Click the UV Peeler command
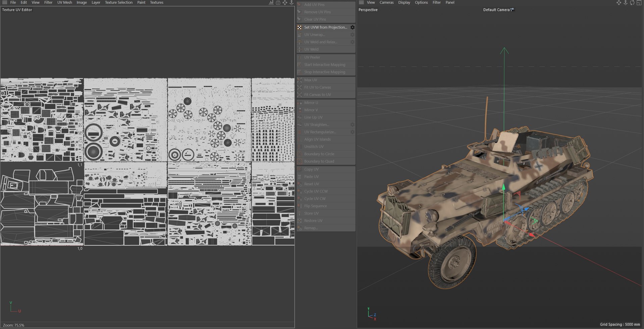Viewport: 644px width, 329px height. click(x=326, y=57)
